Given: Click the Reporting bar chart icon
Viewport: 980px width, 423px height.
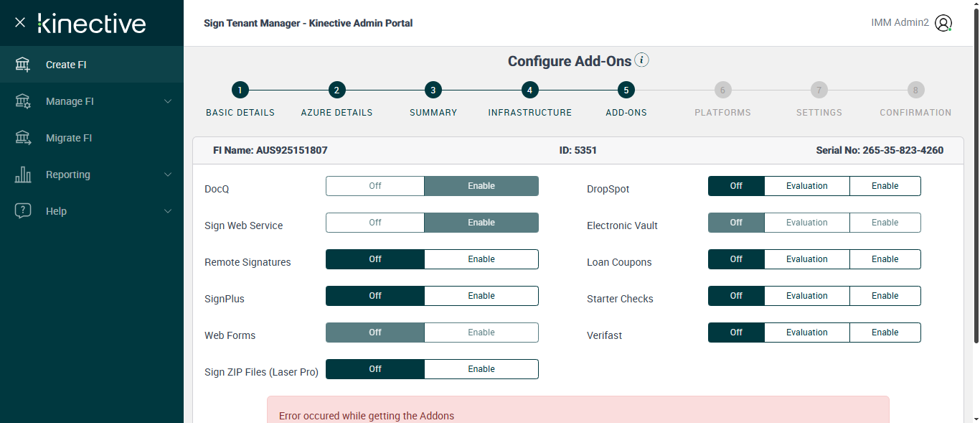Looking at the screenshot, I should [23, 175].
